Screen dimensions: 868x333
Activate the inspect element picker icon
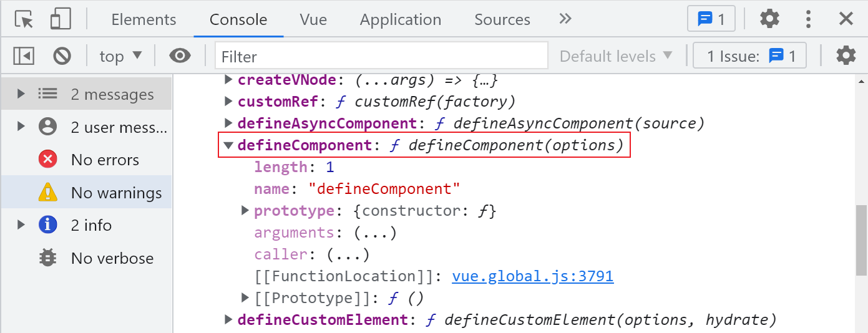(x=24, y=19)
